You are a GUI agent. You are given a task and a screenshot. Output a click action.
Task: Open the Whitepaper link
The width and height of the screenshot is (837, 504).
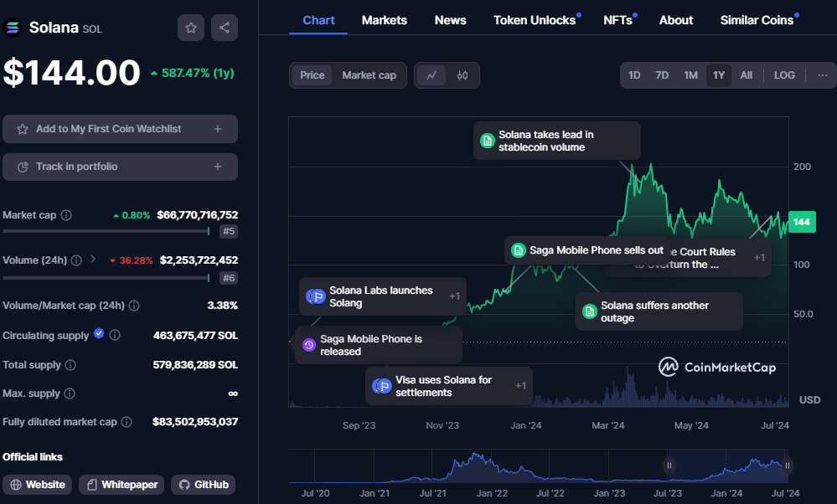click(x=121, y=485)
